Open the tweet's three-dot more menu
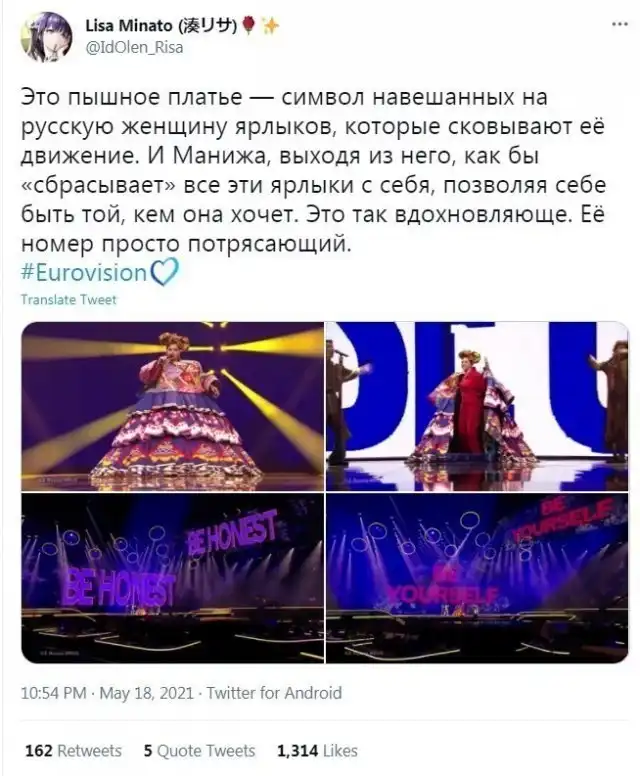This screenshot has height=776, width=640. [619, 25]
